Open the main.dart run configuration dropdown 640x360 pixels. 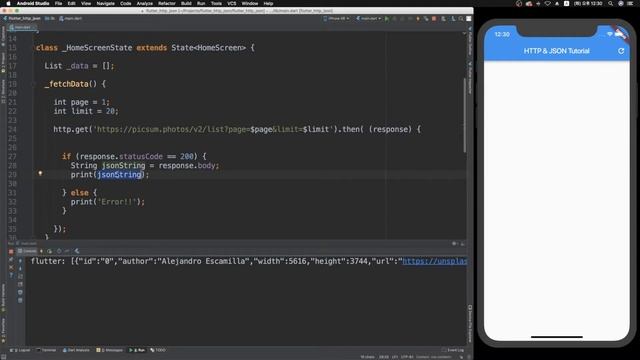[x=369, y=18]
